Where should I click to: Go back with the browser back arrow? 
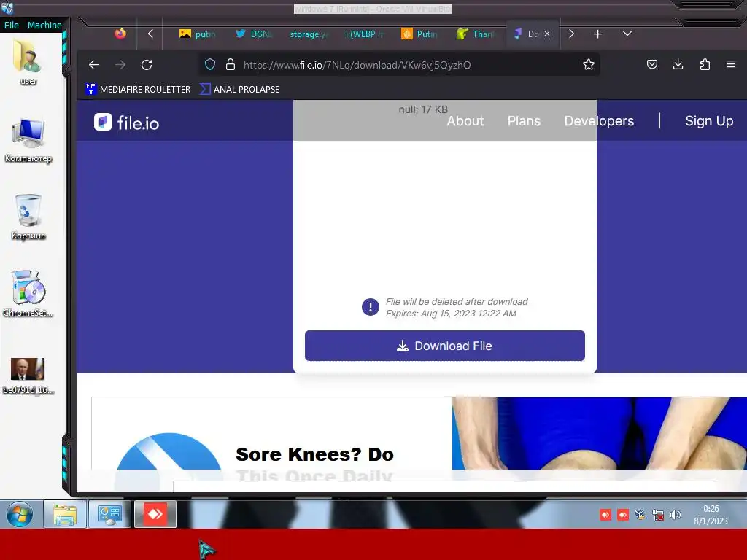point(94,65)
